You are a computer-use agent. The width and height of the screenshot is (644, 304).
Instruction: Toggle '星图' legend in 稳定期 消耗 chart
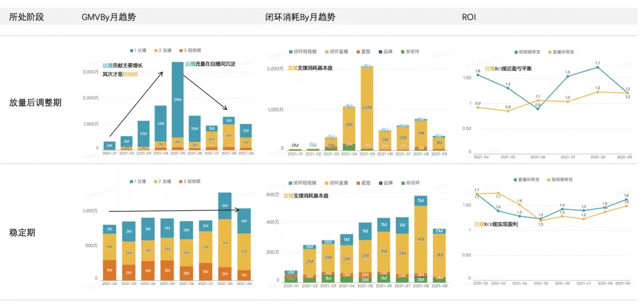pos(363,183)
